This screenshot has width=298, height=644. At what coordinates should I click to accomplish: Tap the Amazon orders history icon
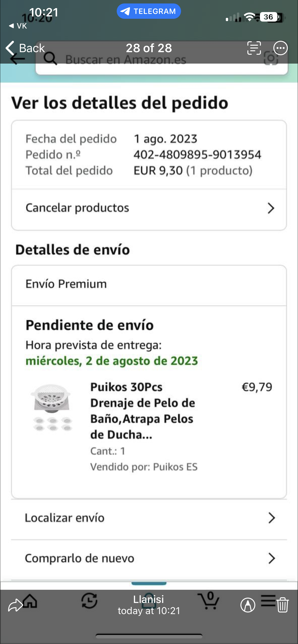89,601
